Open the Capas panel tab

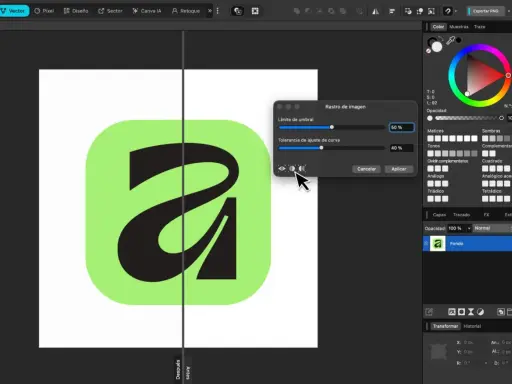439,215
